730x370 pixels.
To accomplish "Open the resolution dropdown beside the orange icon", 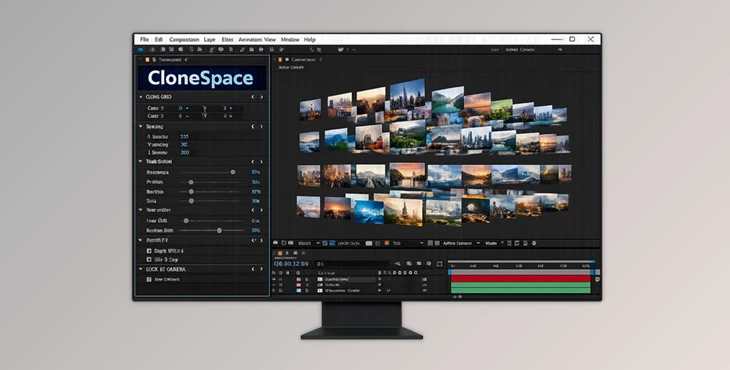I will tap(408, 243).
